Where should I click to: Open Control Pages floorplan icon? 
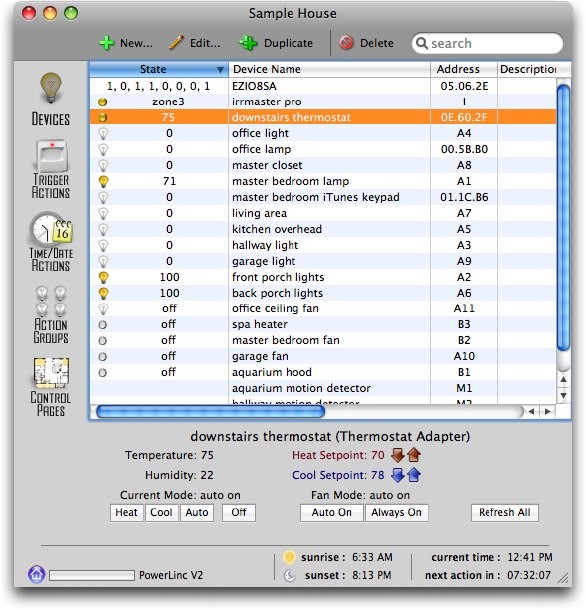pyautogui.click(x=51, y=373)
